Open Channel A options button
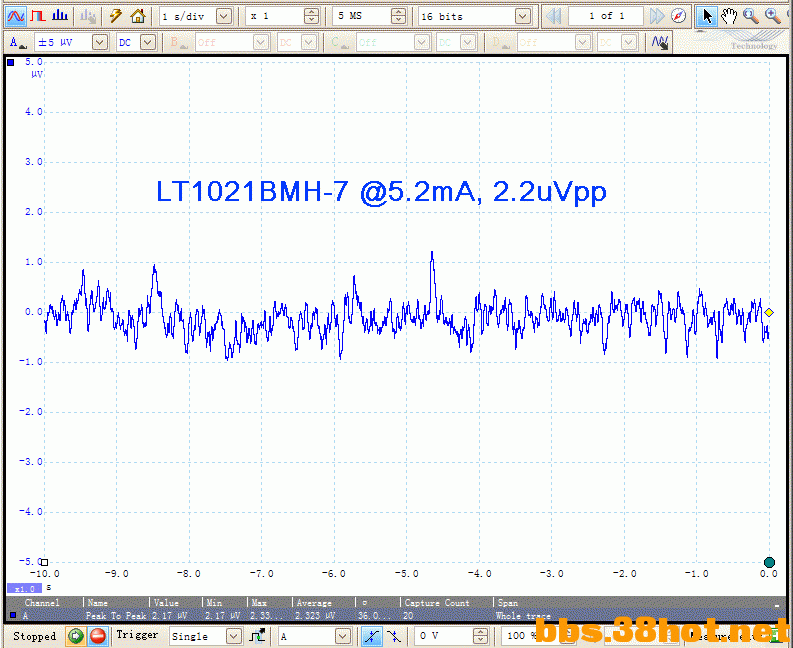This screenshot has width=793, height=648. (17, 42)
